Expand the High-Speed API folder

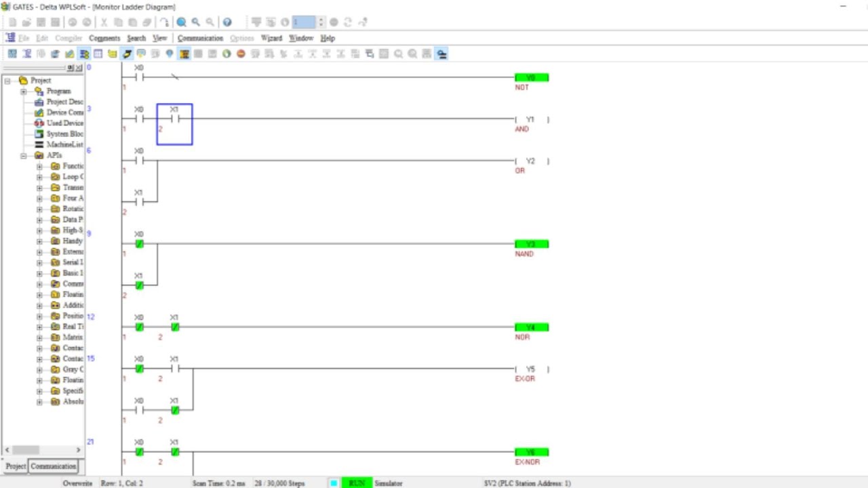tap(39, 230)
